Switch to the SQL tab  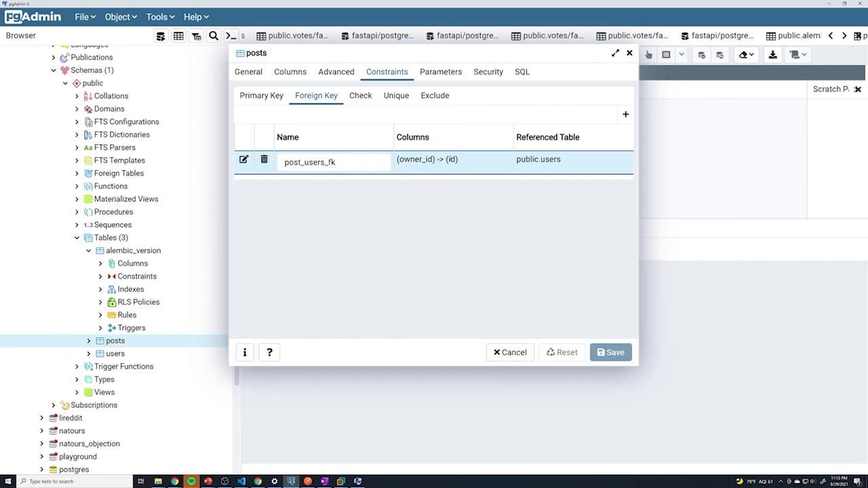pyautogui.click(x=522, y=72)
